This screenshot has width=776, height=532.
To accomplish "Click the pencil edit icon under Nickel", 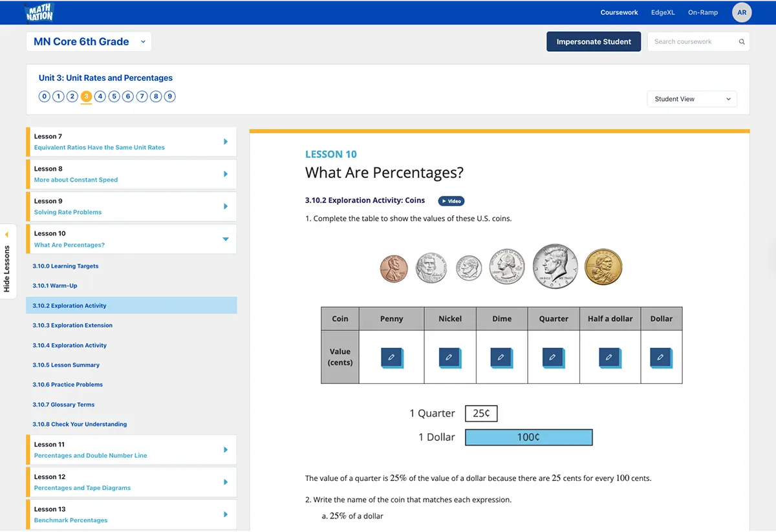I will point(449,357).
